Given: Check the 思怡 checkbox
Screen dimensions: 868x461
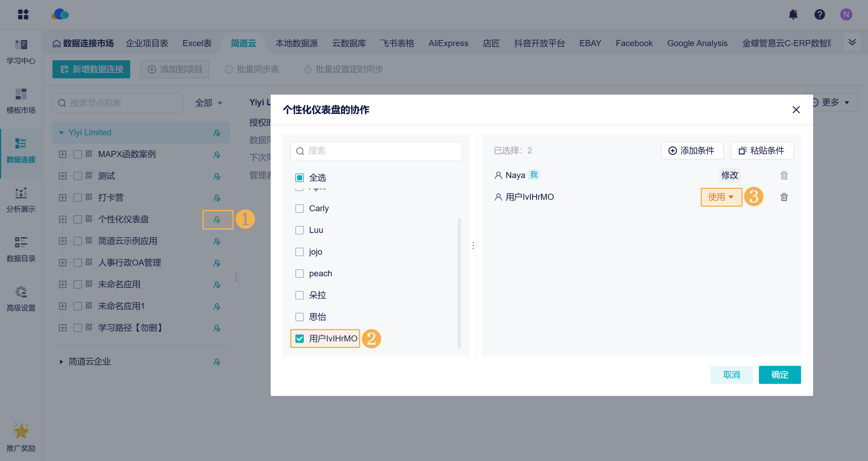Looking at the screenshot, I should (299, 317).
